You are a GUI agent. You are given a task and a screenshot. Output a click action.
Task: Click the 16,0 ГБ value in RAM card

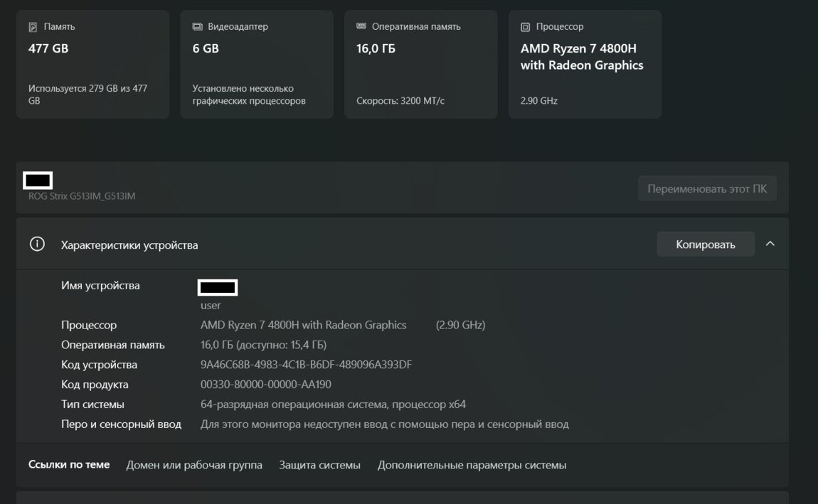click(376, 49)
